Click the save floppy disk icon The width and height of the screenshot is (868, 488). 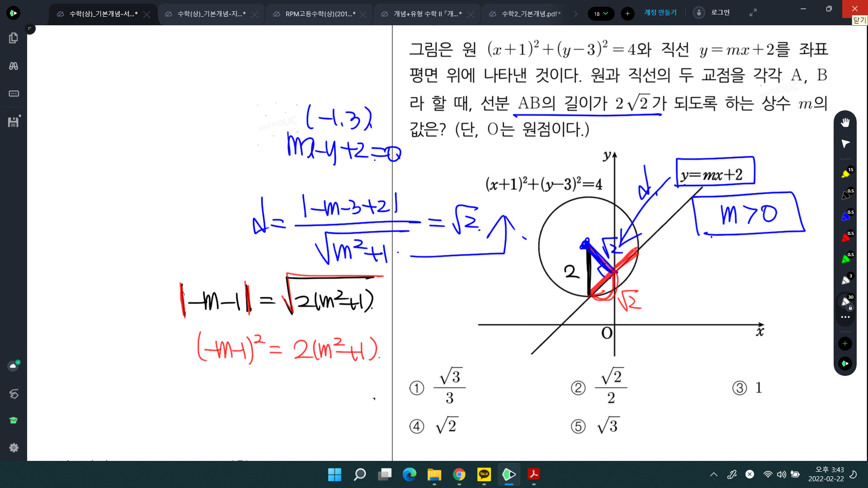[13, 122]
